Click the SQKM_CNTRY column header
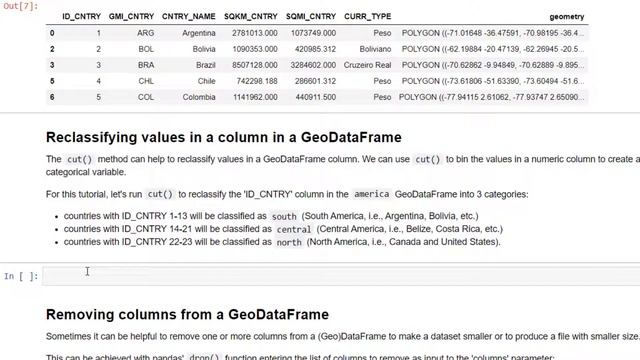Image resolution: width=640 pixels, height=360 pixels. [251, 17]
